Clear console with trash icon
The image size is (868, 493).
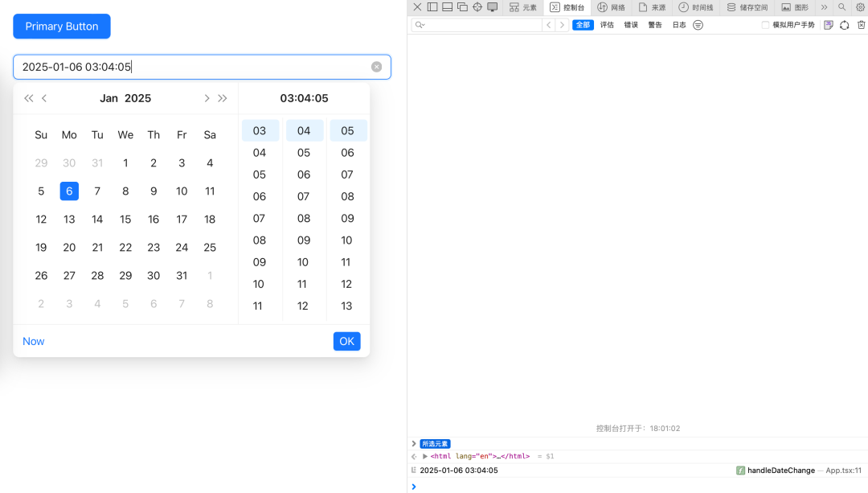point(862,25)
